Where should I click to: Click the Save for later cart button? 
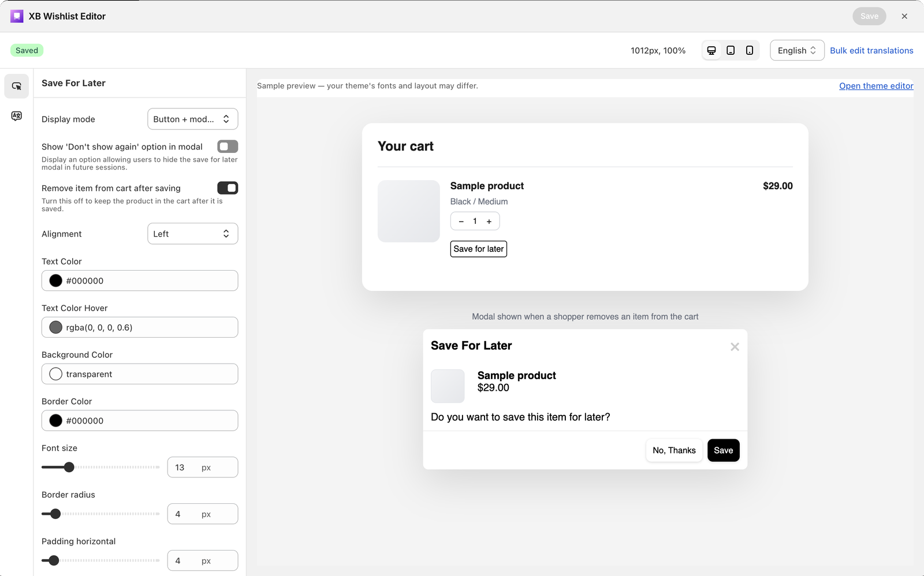(479, 249)
